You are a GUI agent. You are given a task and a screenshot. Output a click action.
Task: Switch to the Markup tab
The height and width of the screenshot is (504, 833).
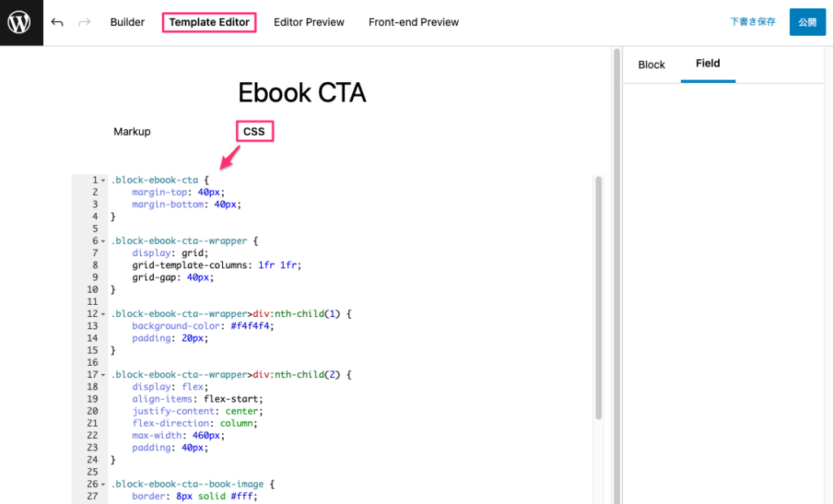[x=132, y=132]
